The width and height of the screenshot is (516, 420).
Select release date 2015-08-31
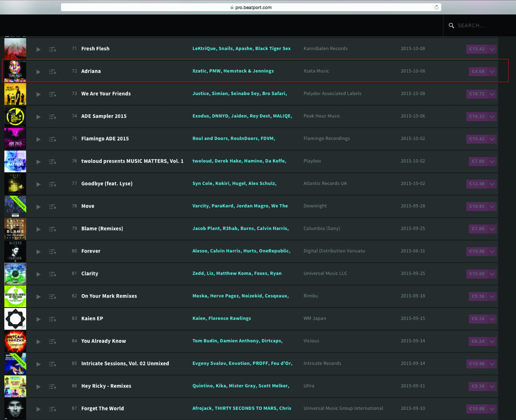click(413, 251)
